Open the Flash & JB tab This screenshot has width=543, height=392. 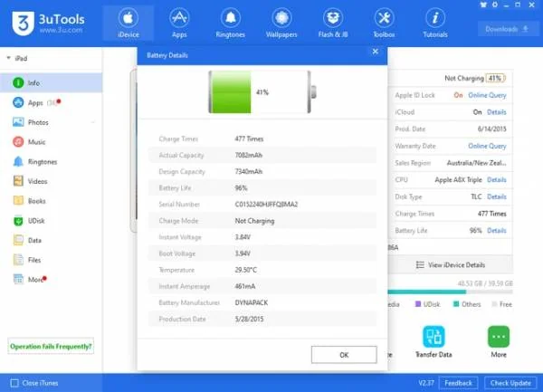pyautogui.click(x=333, y=23)
